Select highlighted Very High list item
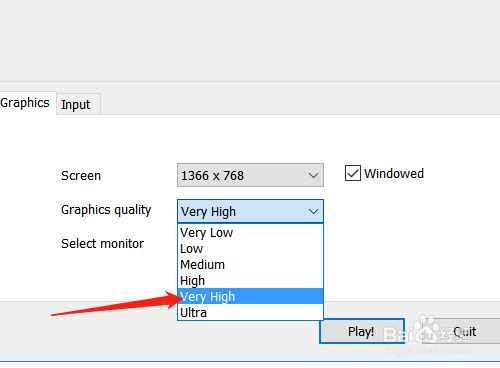The width and height of the screenshot is (500, 368). click(250, 296)
